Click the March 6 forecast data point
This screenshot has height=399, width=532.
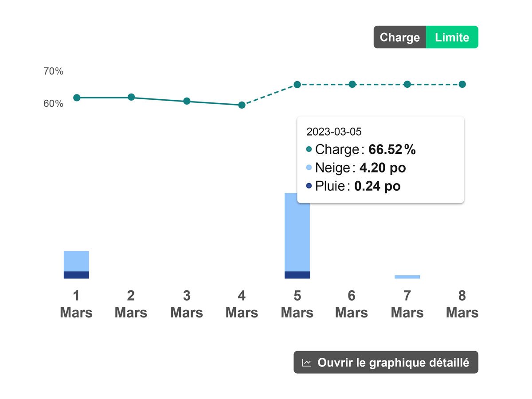[x=352, y=84]
